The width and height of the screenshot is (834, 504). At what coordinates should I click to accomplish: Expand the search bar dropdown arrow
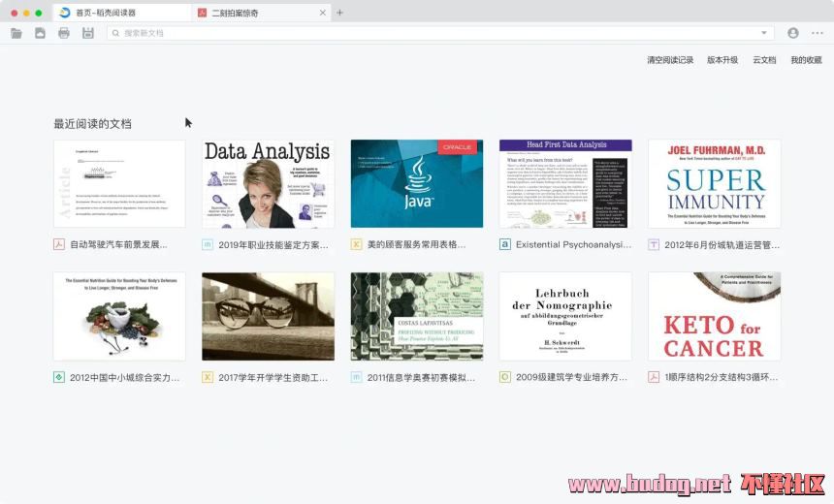[x=764, y=33]
